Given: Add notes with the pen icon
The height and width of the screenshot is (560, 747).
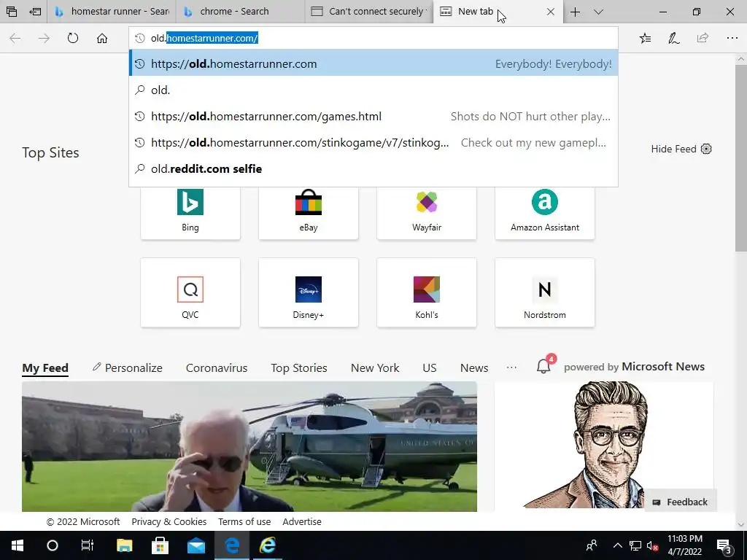Looking at the screenshot, I should point(673,38).
